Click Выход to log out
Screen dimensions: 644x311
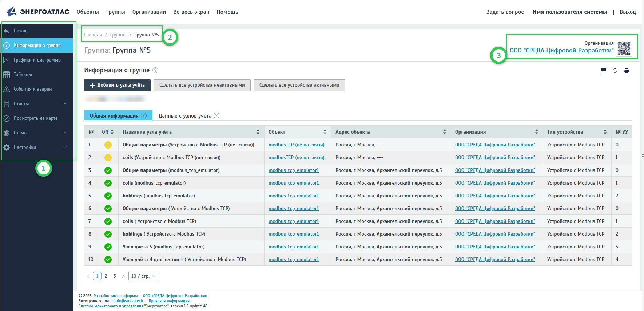click(x=628, y=12)
